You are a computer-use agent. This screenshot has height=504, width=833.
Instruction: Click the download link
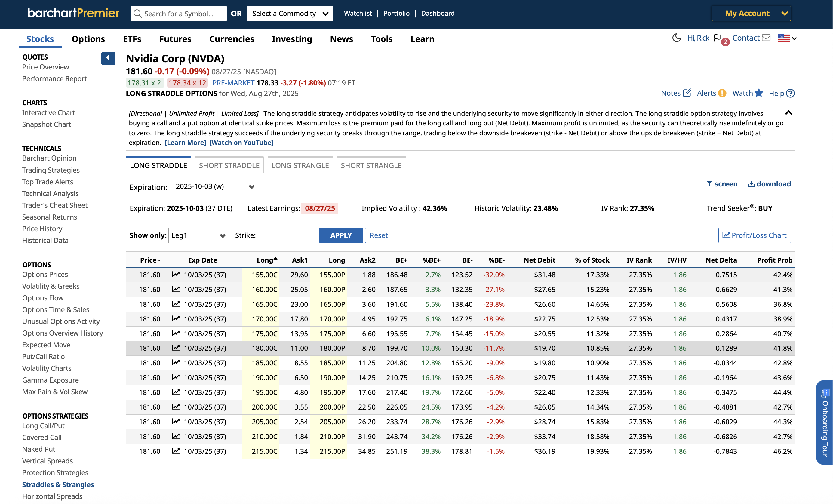tap(770, 184)
